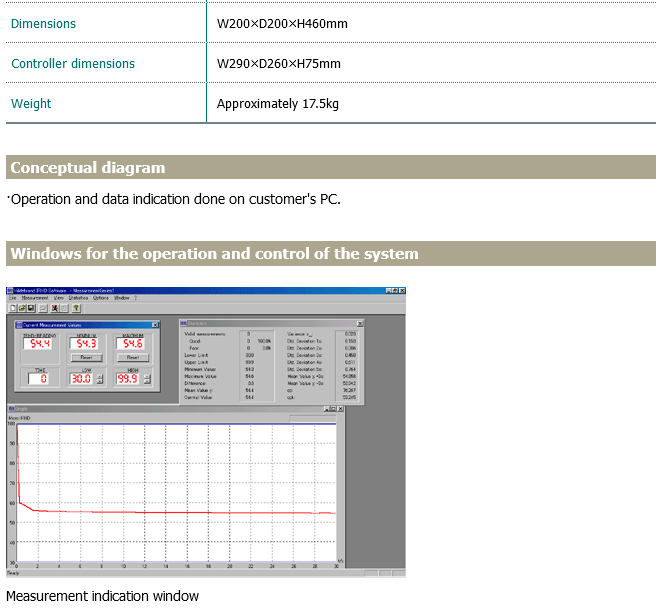The image size is (663, 610).
Task: Adjust the LOW limit spinner arrows
Action: tap(100, 379)
